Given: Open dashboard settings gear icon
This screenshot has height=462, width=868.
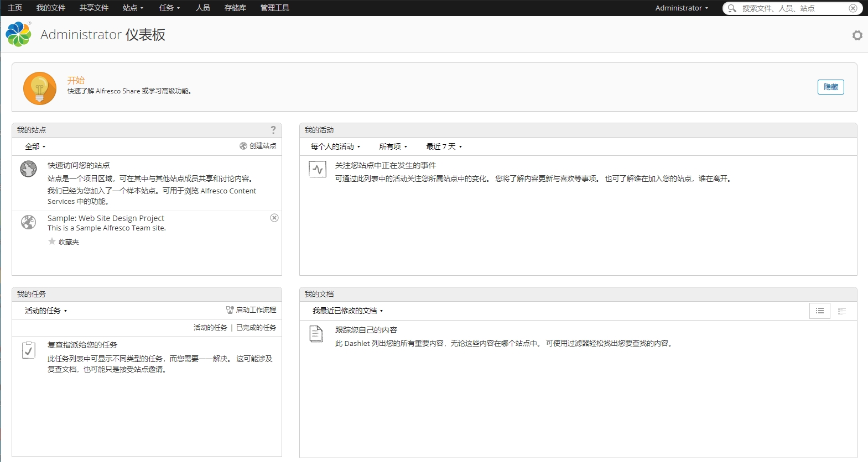Looking at the screenshot, I should click(x=857, y=35).
